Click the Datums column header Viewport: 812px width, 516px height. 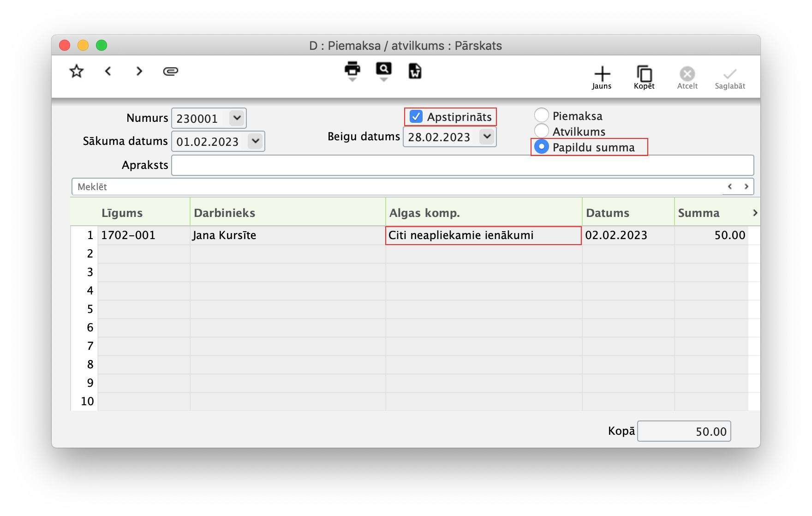(x=628, y=213)
